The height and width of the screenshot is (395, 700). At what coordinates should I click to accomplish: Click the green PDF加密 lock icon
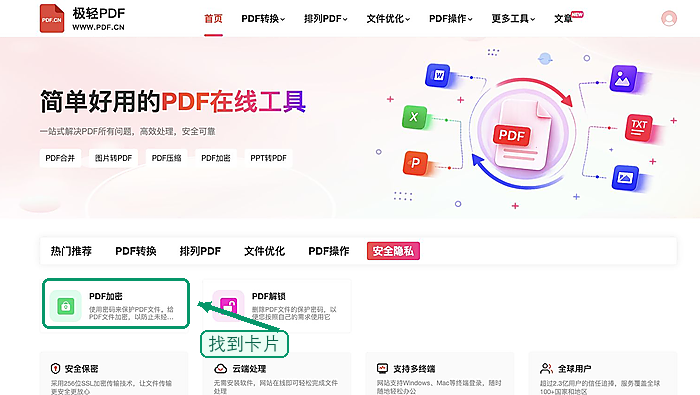click(x=66, y=306)
